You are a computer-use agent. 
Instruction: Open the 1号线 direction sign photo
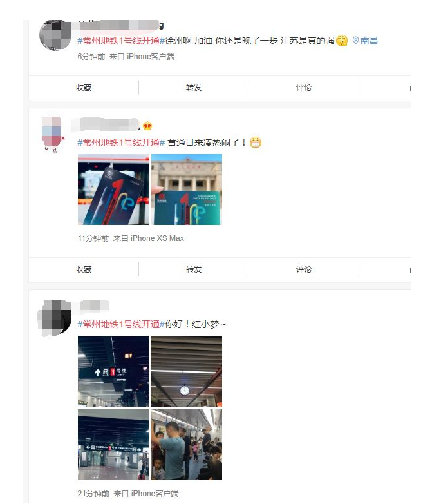pyautogui.click(x=113, y=371)
